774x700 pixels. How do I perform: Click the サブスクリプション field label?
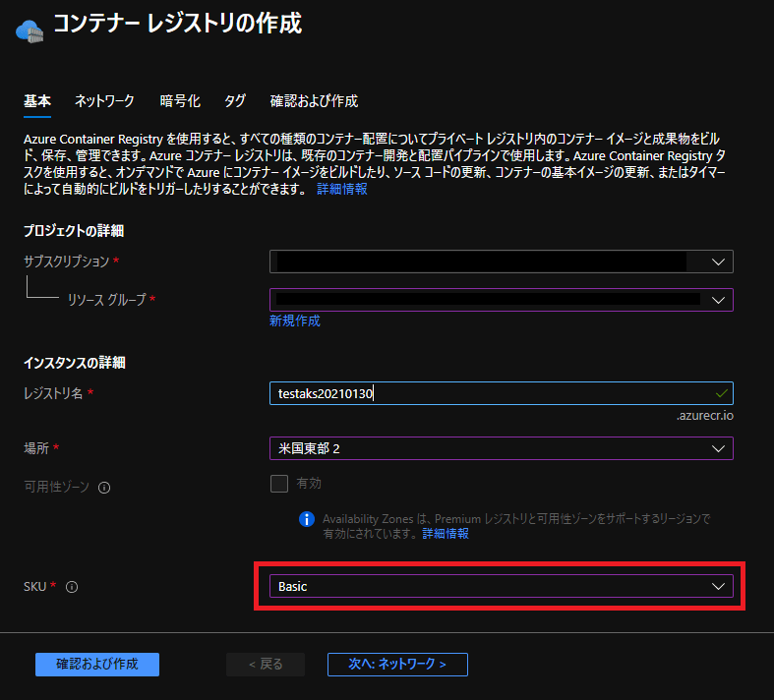(x=67, y=262)
